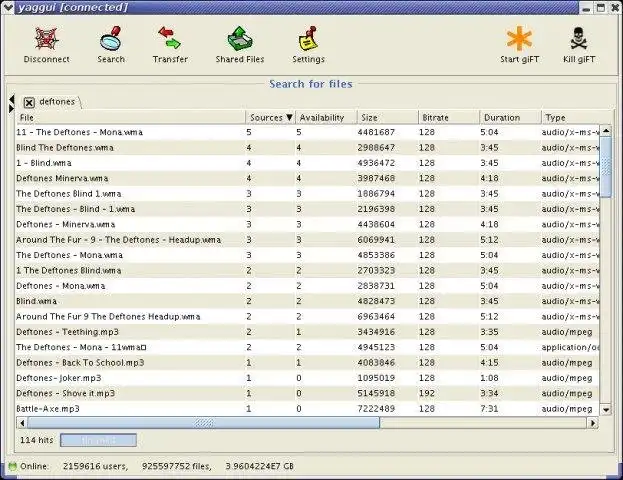Sort by Duration column header
Screen dimensions: 623x480
pos(510,118)
